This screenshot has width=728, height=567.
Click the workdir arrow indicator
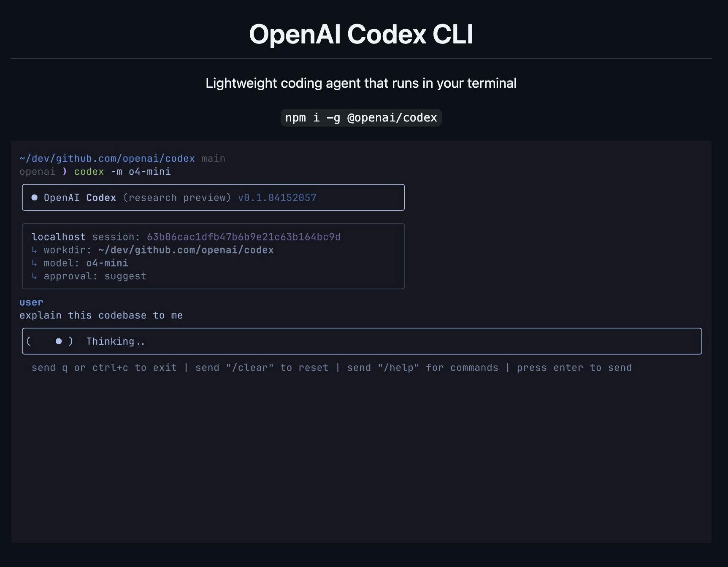tap(35, 250)
